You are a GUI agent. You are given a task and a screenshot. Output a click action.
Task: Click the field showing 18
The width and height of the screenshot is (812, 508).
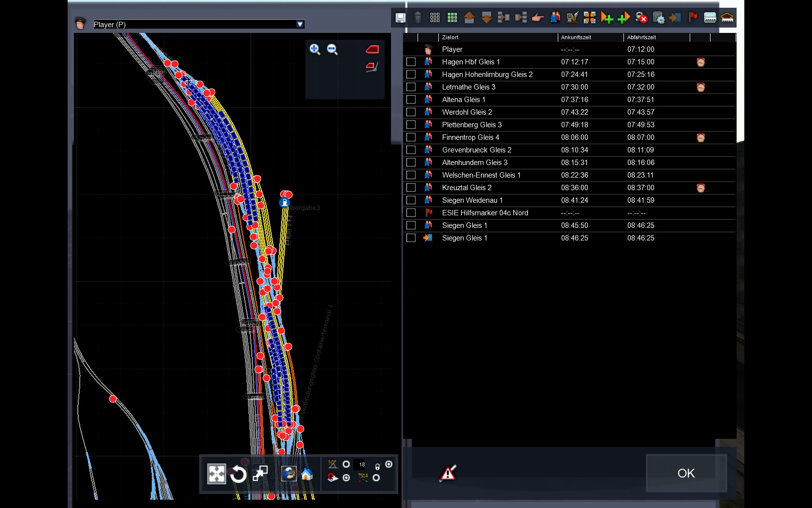pos(362,464)
